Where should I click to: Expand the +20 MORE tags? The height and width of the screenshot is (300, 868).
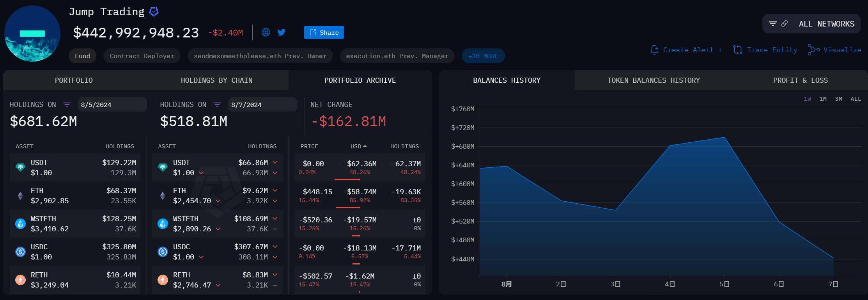click(x=483, y=56)
